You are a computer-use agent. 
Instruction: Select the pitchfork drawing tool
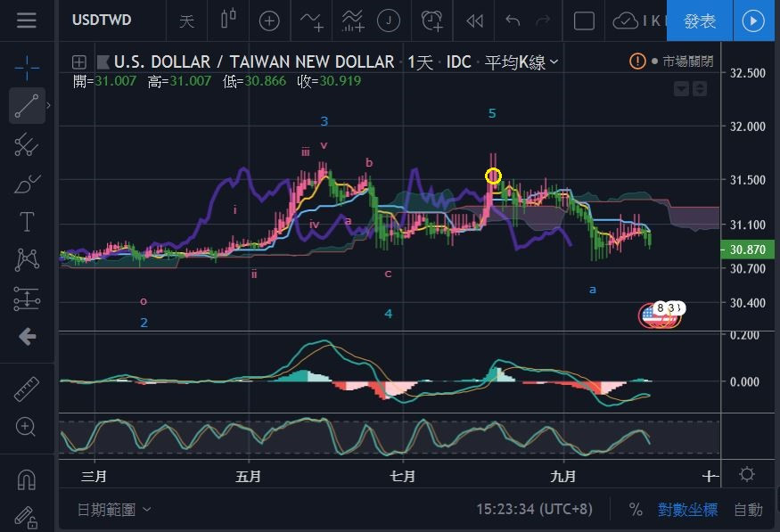tap(27, 145)
